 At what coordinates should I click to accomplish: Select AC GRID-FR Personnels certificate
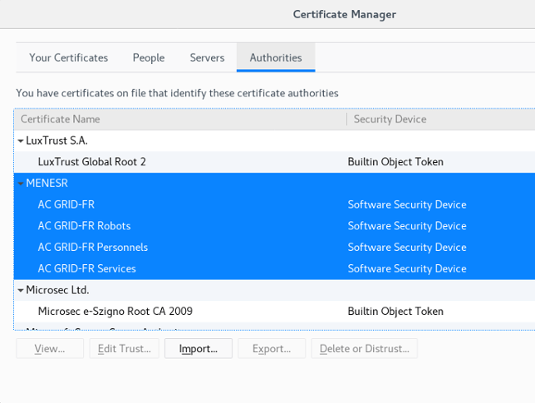(x=93, y=247)
